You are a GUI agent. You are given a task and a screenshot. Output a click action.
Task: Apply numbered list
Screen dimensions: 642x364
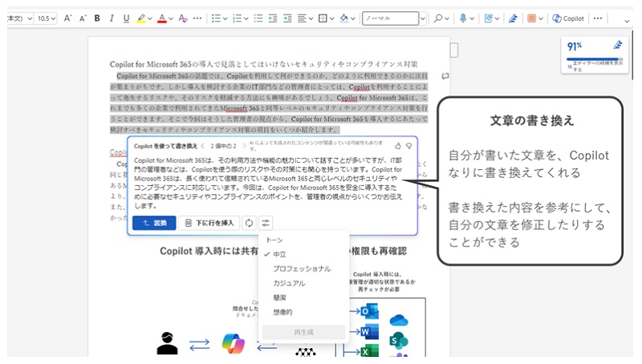(237, 18)
